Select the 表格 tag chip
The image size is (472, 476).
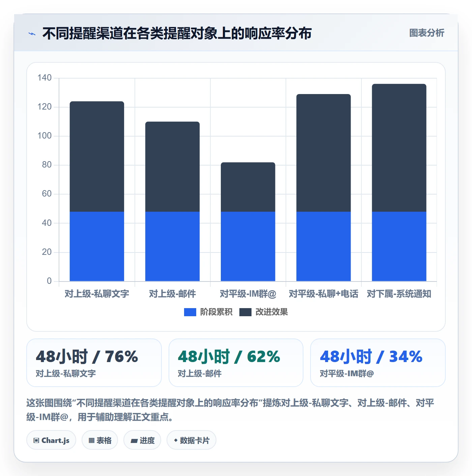click(100, 440)
